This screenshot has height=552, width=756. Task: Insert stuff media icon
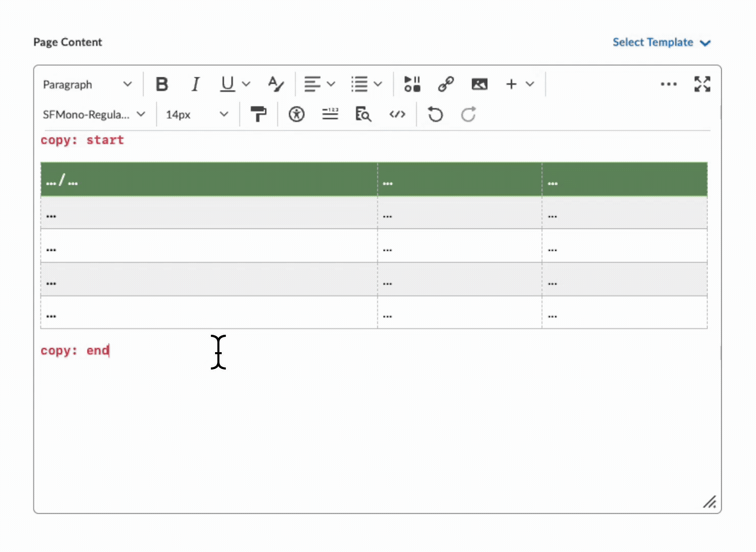click(412, 84)
